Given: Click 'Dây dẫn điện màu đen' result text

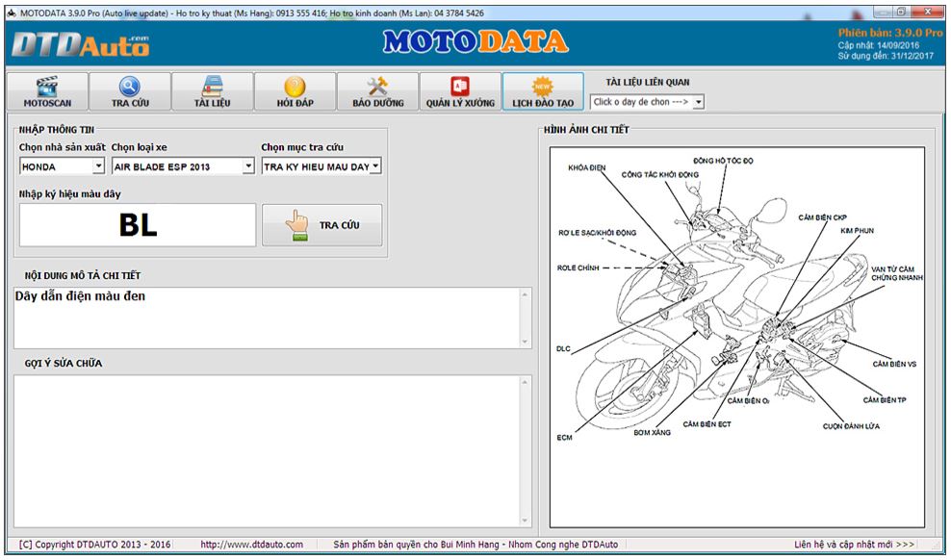Looking at the screenshot, I should tap(80, 296).
